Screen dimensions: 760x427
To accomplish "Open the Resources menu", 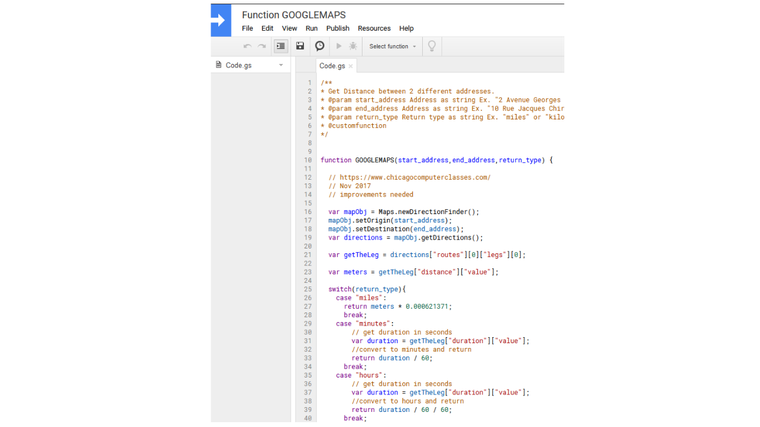I will coord(374,28).
